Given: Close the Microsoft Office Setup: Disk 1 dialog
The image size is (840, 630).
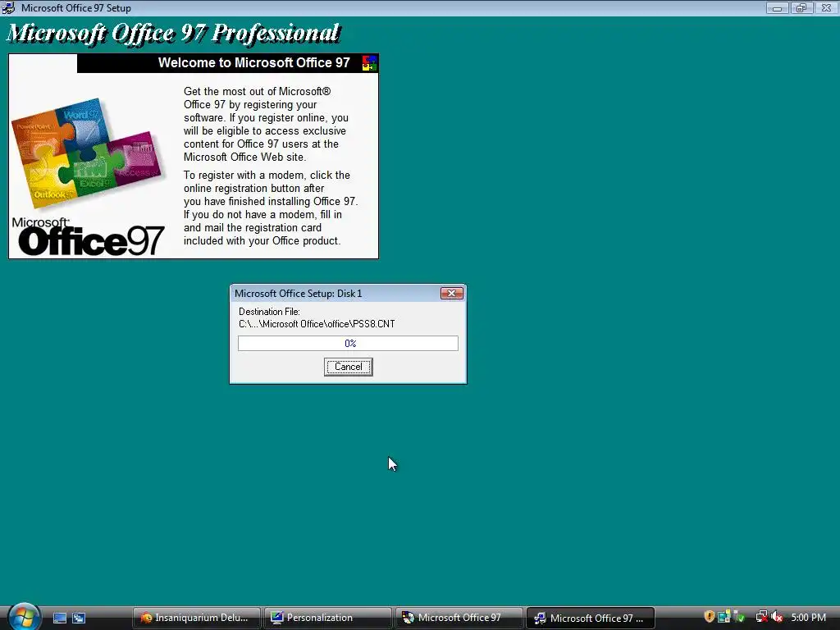Looking at the screenshot, I should click(452, 293).
